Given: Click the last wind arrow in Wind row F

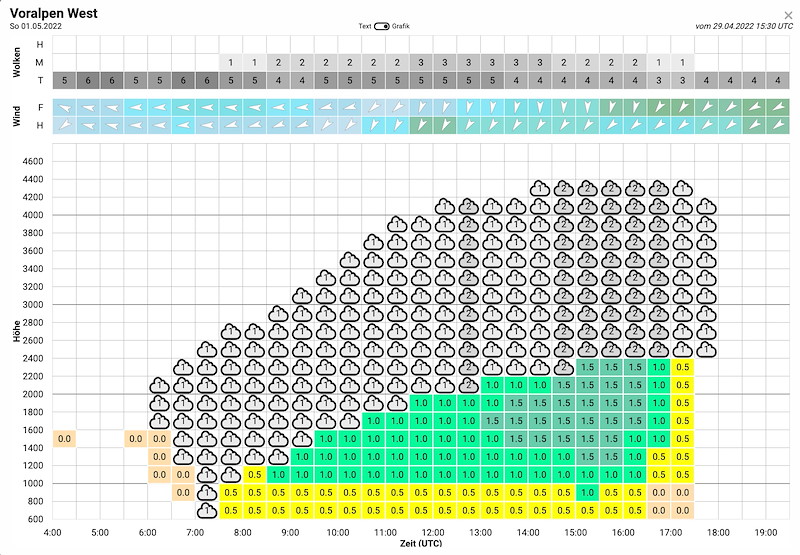Looking at the screenshot, I should [778, 108].
